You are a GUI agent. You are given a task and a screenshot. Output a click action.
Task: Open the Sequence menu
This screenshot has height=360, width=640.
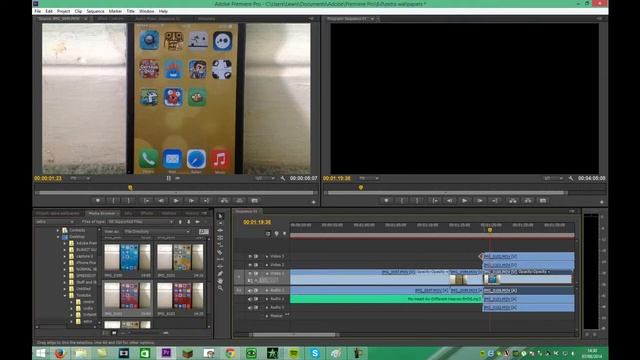pos(95,11)
